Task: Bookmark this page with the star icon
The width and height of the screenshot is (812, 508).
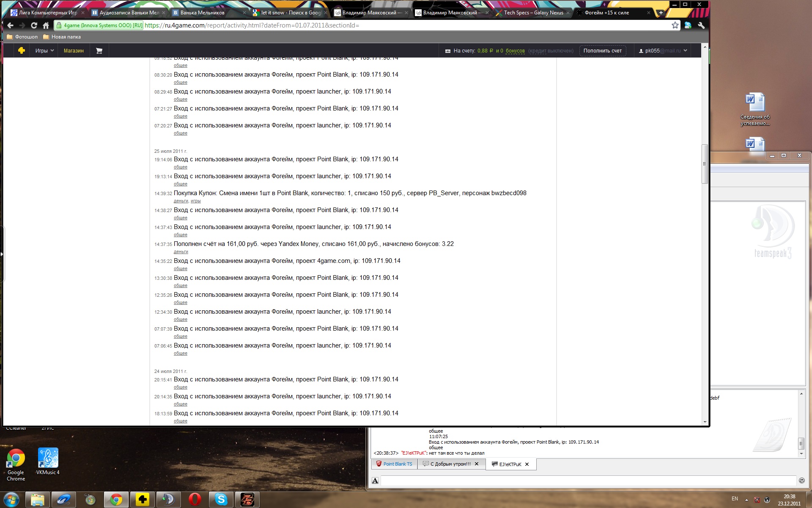Action: 675,25
